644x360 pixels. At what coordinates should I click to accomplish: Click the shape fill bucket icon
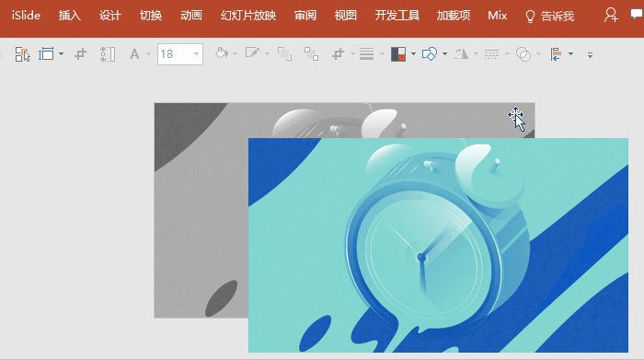[x=222, y=53]
